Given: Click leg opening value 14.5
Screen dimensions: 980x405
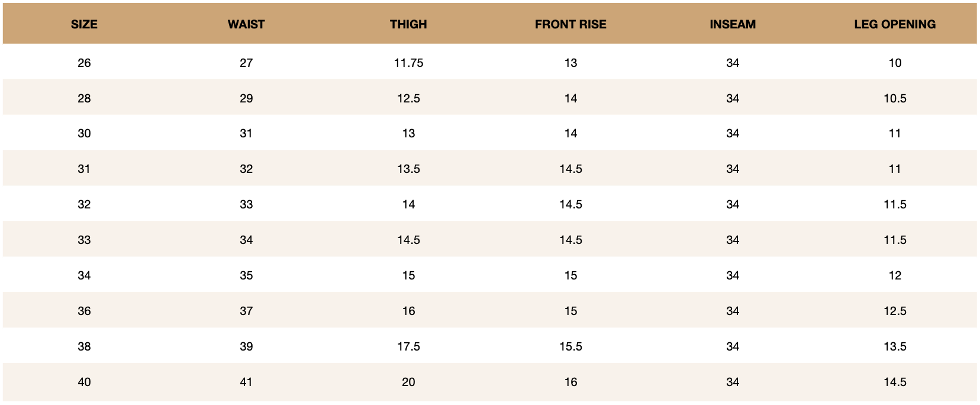Looking at the screenshot, I should coord(895,382).
